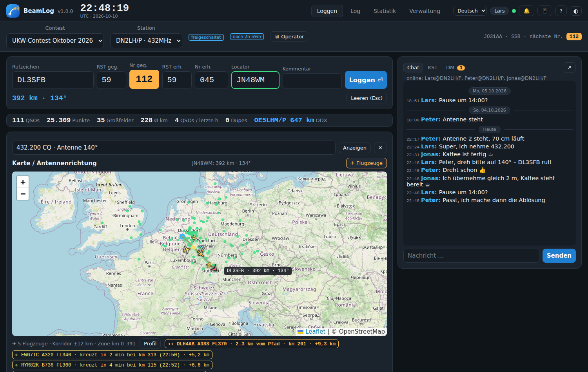Viewport: 588px width, 372px height.
Task: Open the Station and band dropdown
Action: 146,41
